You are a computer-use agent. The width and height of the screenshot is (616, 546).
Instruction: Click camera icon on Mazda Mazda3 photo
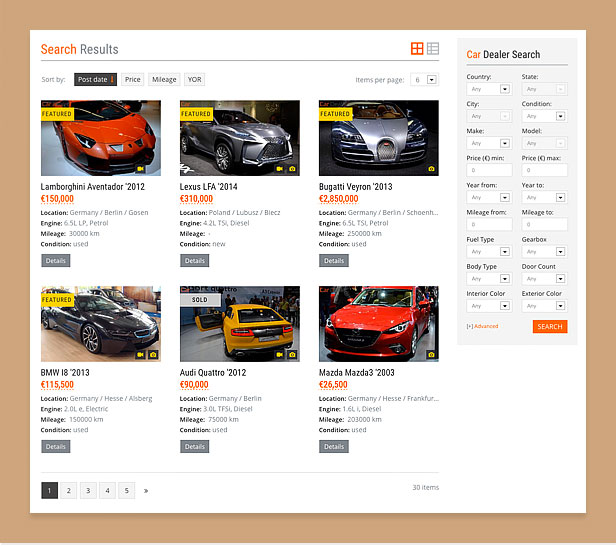(431, 354)
